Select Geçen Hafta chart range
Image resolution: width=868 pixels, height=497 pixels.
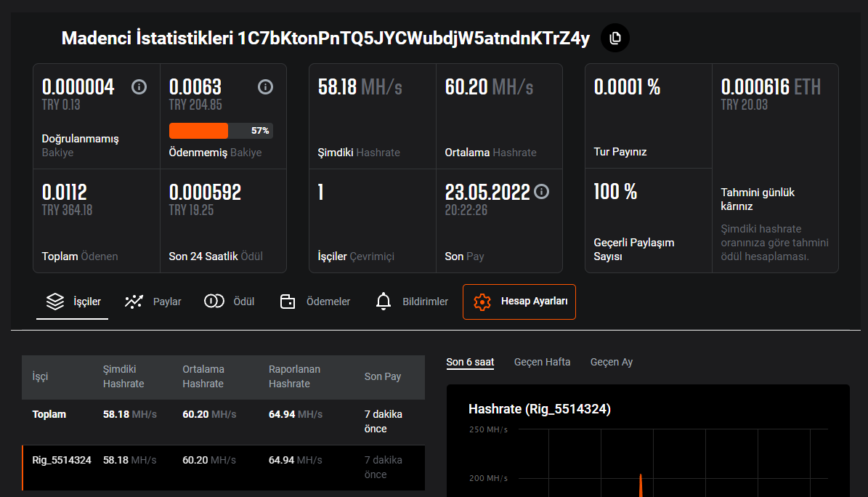(x=542, y=362)
